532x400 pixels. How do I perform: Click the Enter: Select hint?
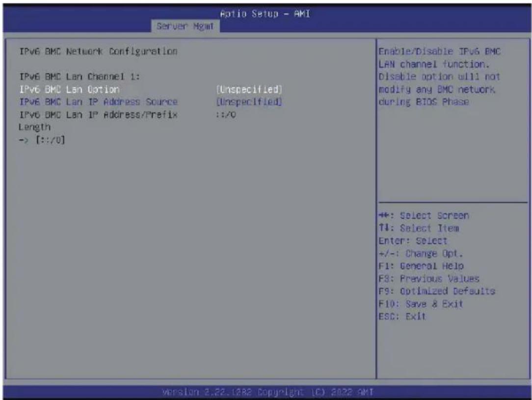[413, 241]
